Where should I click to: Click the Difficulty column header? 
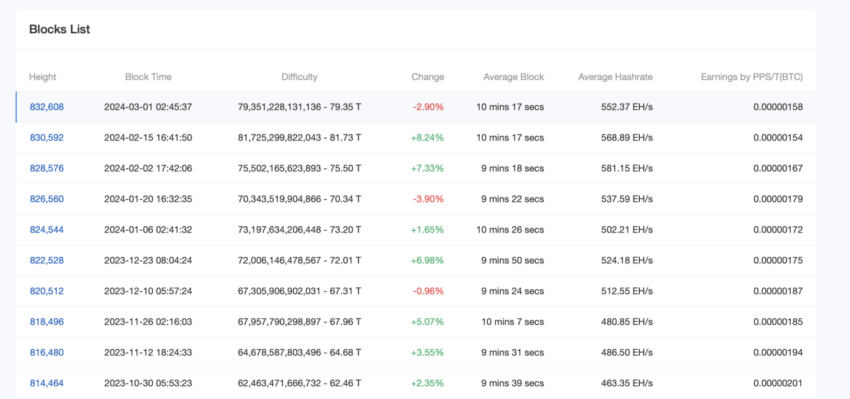click(299, 77)
